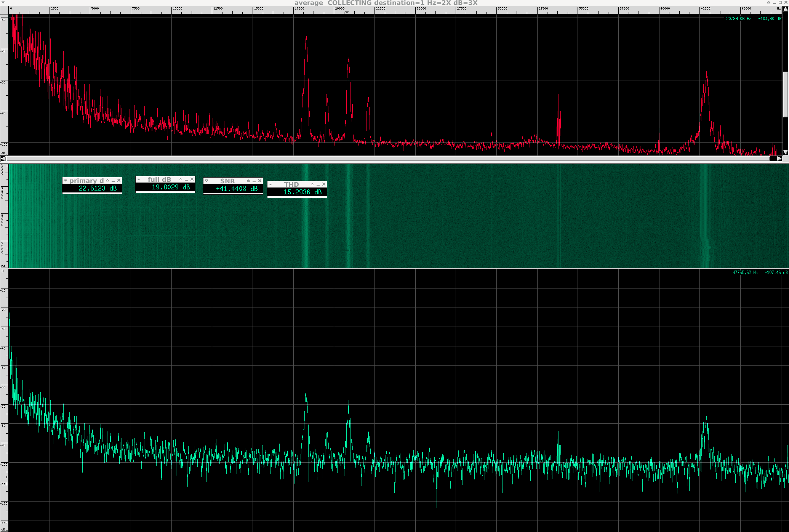This screenshot has width=789, height=532.
Task: Minimize the SNR readout window
Action: (254, 181)
